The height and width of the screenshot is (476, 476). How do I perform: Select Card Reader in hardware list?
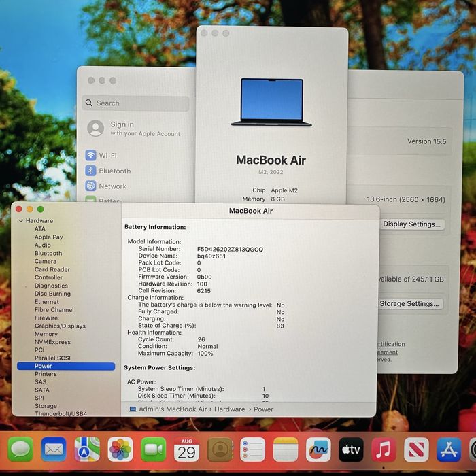(x=52, y=269)
